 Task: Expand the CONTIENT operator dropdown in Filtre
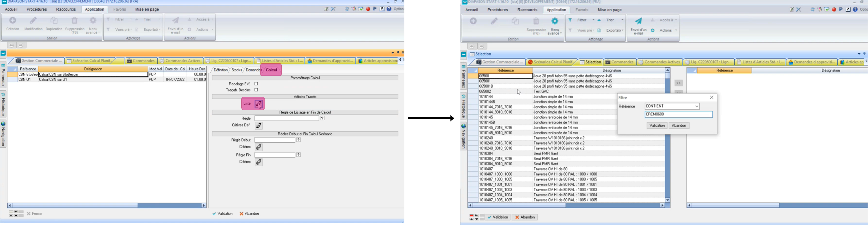(x=697, y=107)
